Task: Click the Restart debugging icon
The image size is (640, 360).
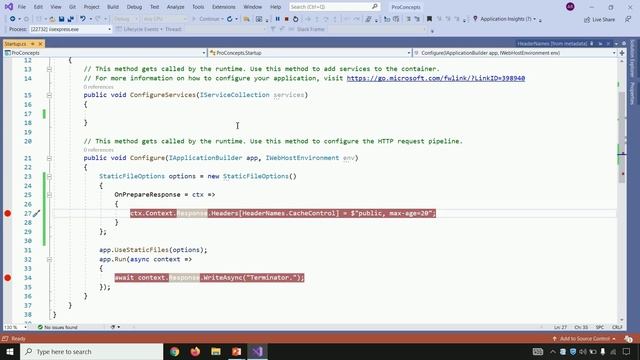Action: [296, 19]
